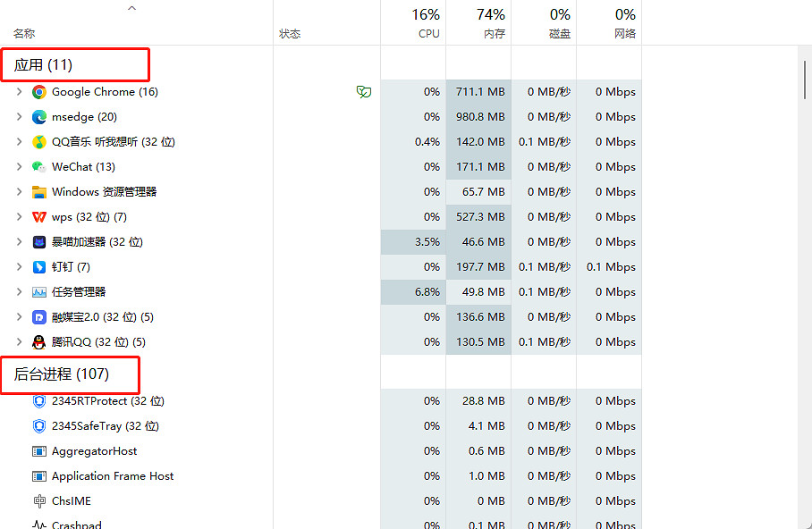Expand the WeChat process group
The width and height of the screenshot is (812, 529).
[19, 167]
